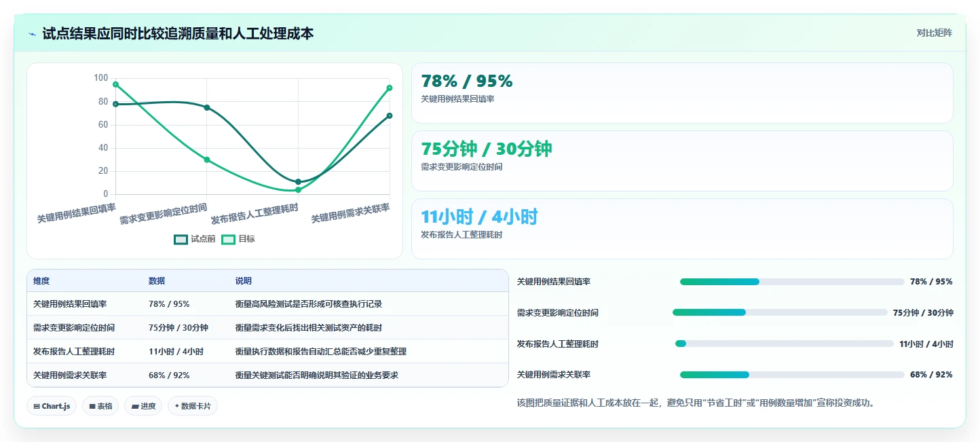
Task: Click the 75分钟 / 30分钟 data card
Action: (682, 161)
